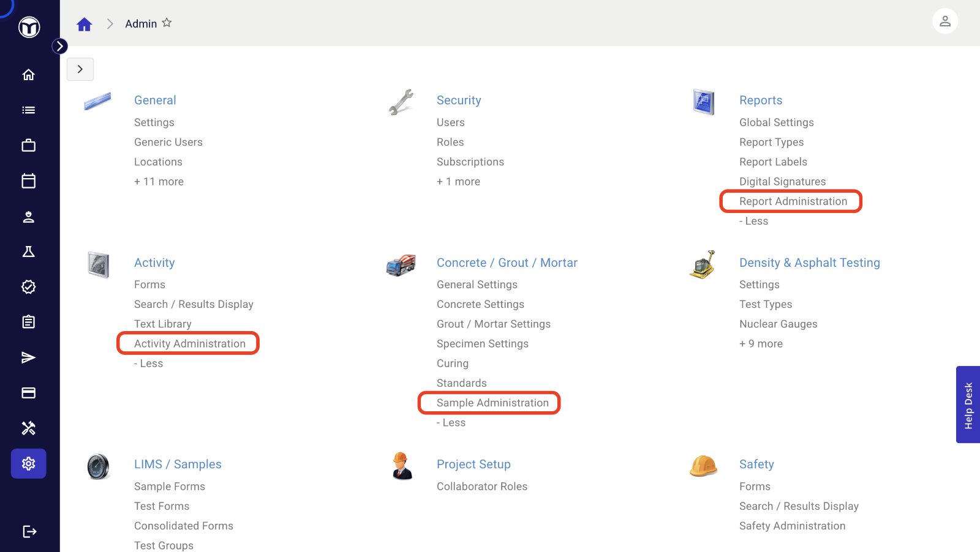Go to home via breadcrumb house icon

click(x=84, y=24)
